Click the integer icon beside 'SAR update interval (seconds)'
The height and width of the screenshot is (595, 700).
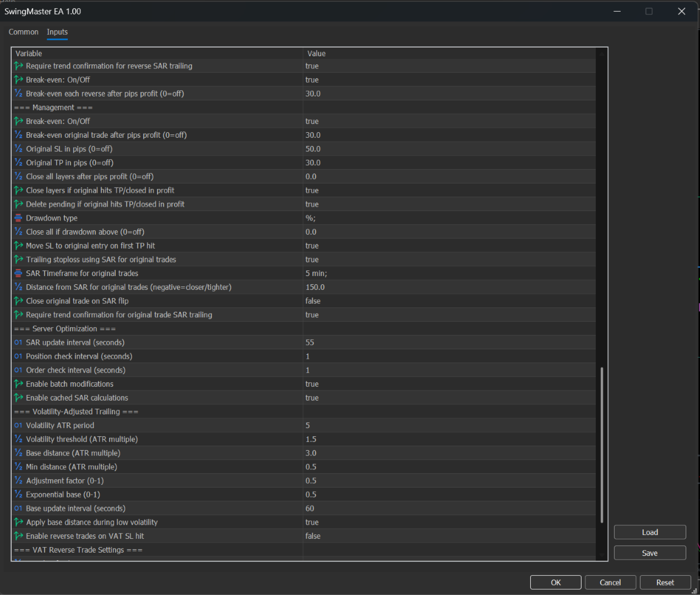coord(18,343)
